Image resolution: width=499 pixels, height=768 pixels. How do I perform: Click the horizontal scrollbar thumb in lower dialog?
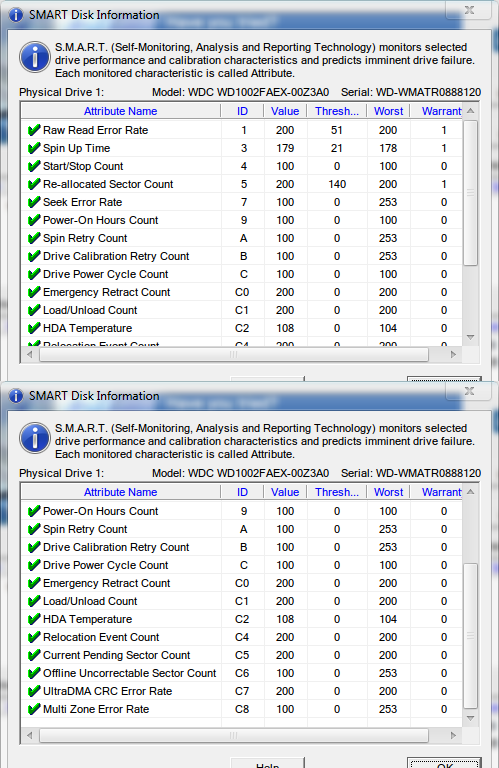pyautogui.click(x=234, y=735)
